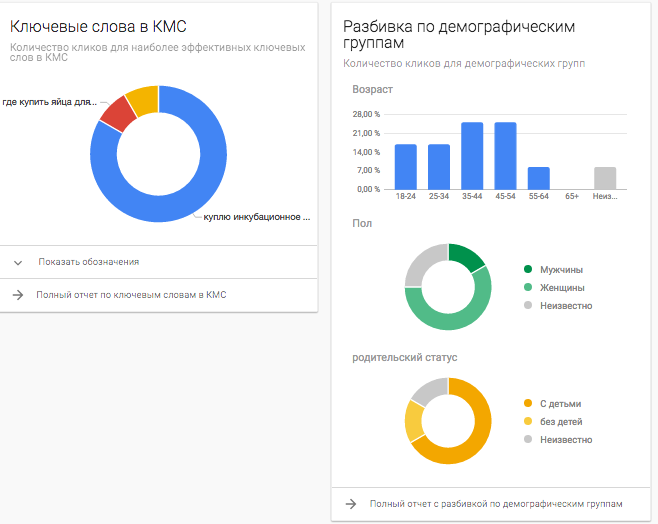Click the 'где купить яйца для..' label
This screenshot has width=658, height=524.
tap(50, 102)
